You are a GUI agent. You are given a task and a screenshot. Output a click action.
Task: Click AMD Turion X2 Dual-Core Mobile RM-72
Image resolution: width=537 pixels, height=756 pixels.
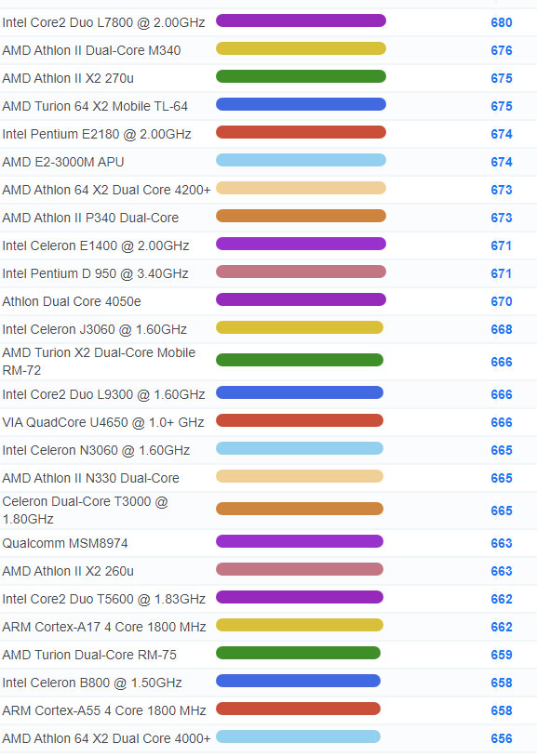(x=99, y=362)
